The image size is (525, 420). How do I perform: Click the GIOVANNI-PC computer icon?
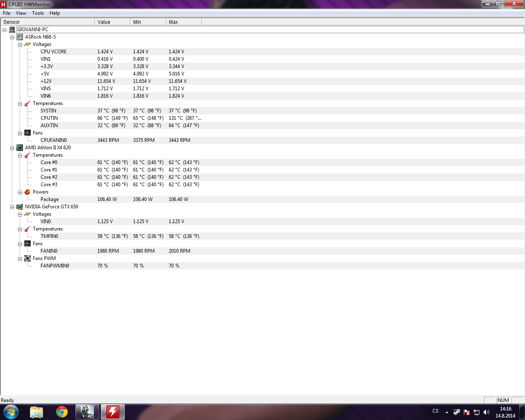tap(12, 30)
